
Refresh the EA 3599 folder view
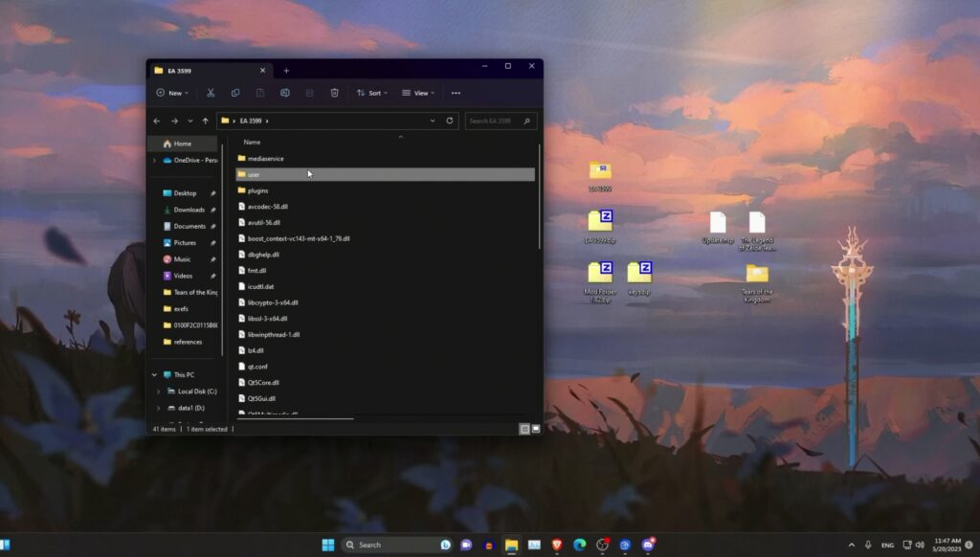450,121
